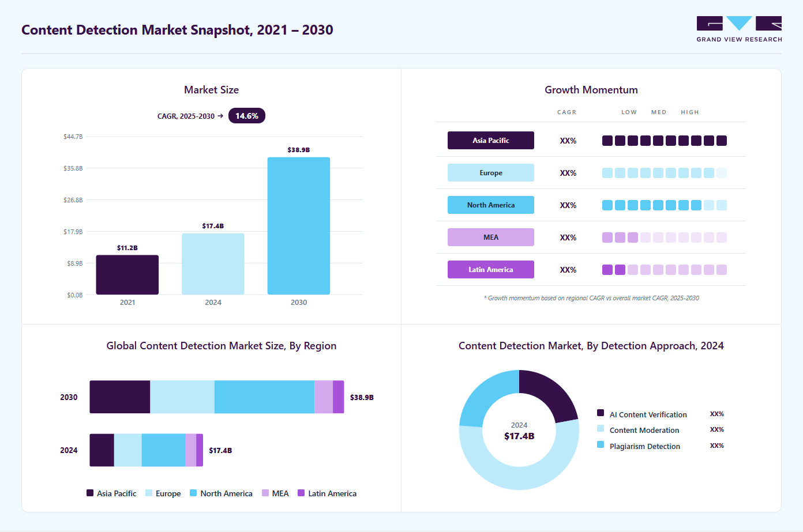This screenshot has height=532, width=803.
Task: Click North America legend swatch below region chart
Action: pyautogui.click(x=193, y=493)
